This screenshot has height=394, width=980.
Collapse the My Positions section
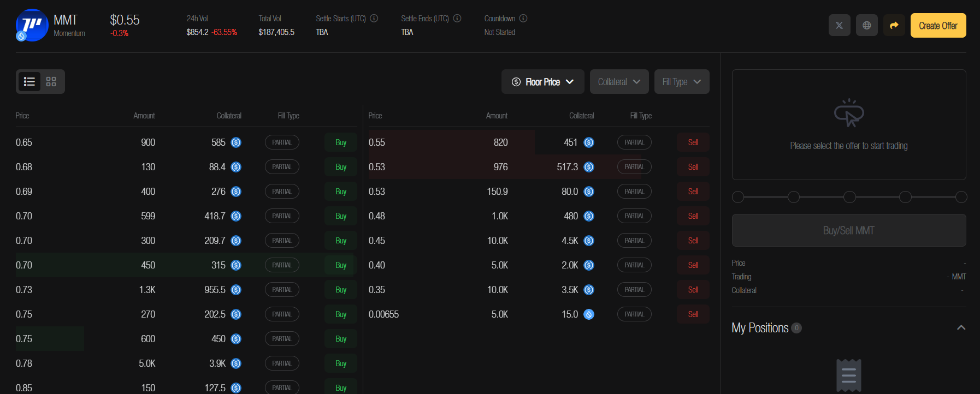tap(961, 327)
